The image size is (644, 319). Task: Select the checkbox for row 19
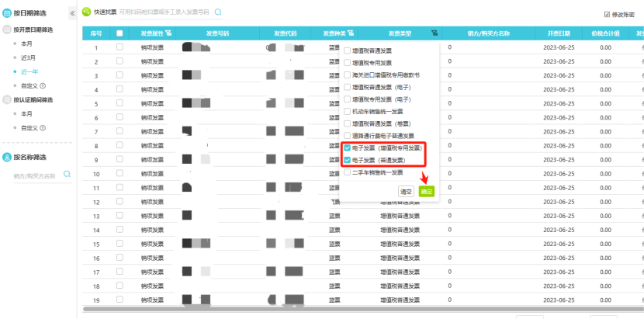119,300
